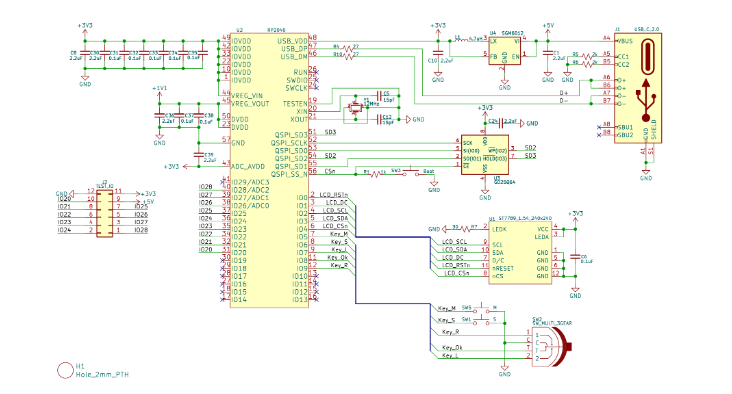Click the SGM6012 regulator symbol U4
This screenshot has height=394, width=732.
click(x=505, y=51)
